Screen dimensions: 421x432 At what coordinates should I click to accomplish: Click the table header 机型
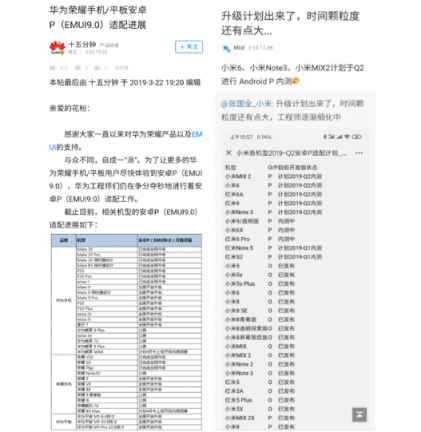(x=231, y=167)
